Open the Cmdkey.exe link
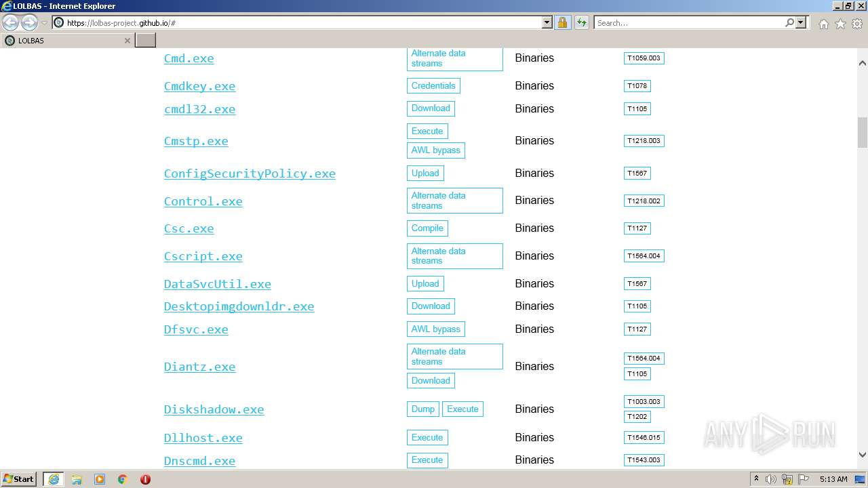868x488 pixels. click(x=199, y=86)
